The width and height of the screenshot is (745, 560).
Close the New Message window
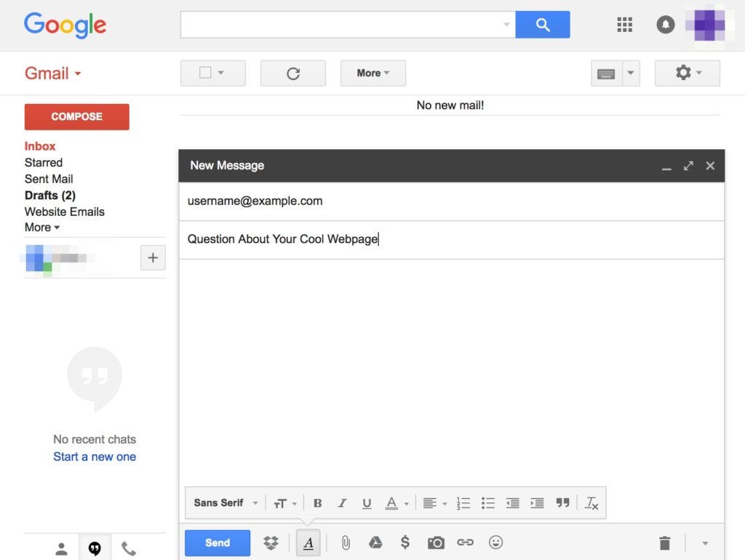pos(710,166)
